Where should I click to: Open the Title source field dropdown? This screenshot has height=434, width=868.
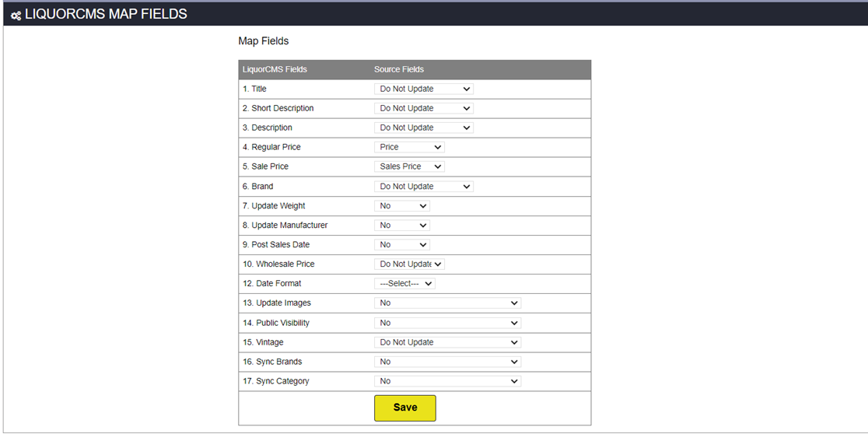pyautogui.click(x=423, y=89)
